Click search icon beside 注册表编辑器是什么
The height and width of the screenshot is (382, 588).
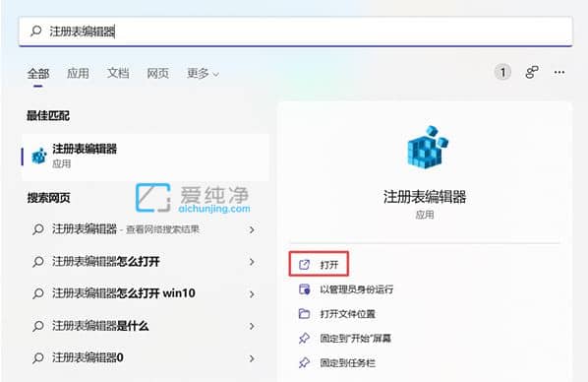click(x=38, y=326)
